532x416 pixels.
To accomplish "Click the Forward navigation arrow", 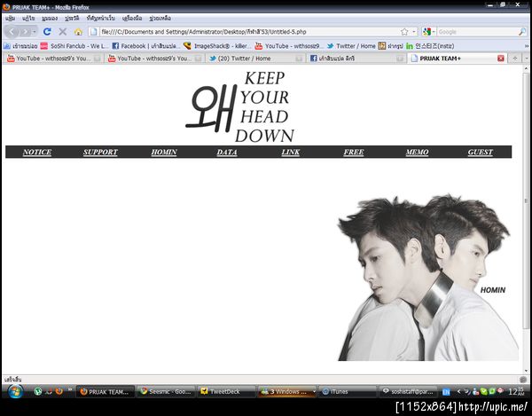I will point(25,32).
